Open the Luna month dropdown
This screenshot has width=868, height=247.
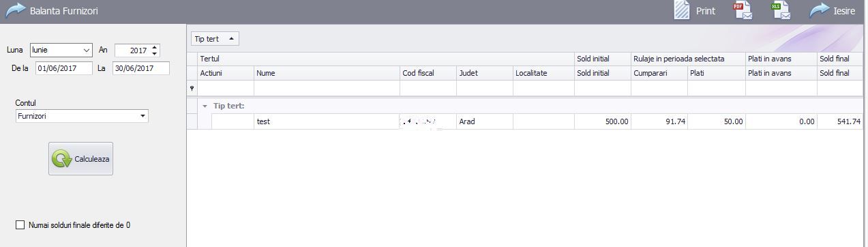pyautogui.click(x=87, y=50)
